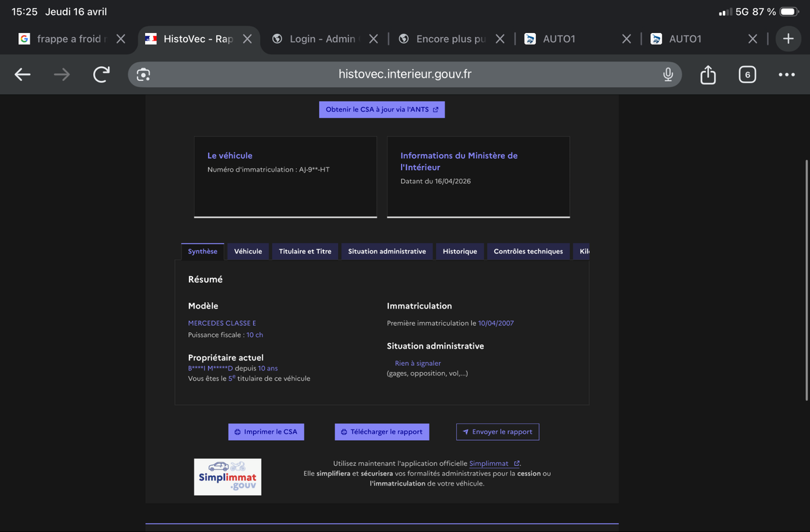Open the Simplimmat link
The image size is (810, 532).
point(494,464)
